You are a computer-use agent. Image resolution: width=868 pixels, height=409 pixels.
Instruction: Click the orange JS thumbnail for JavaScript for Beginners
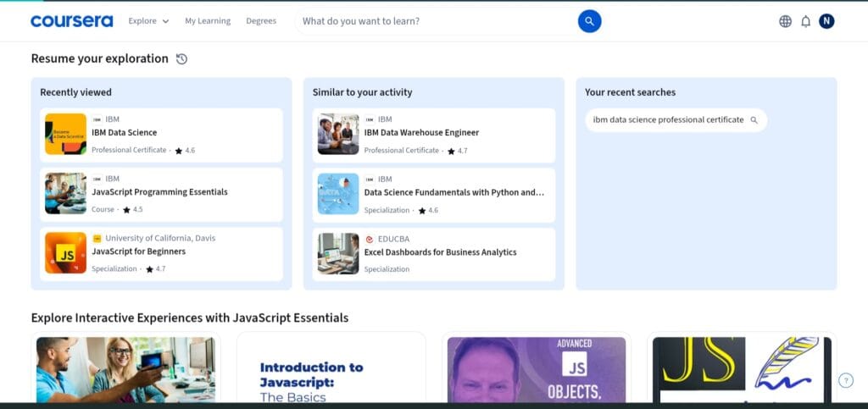65,252
